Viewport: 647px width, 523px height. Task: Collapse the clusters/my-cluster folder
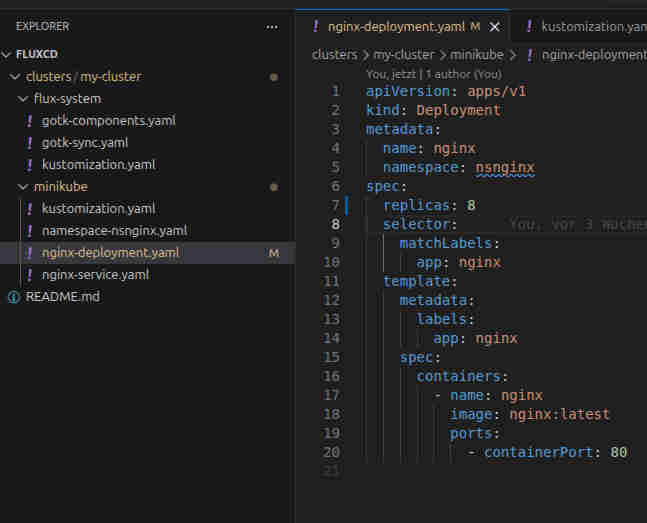(15, 77)
